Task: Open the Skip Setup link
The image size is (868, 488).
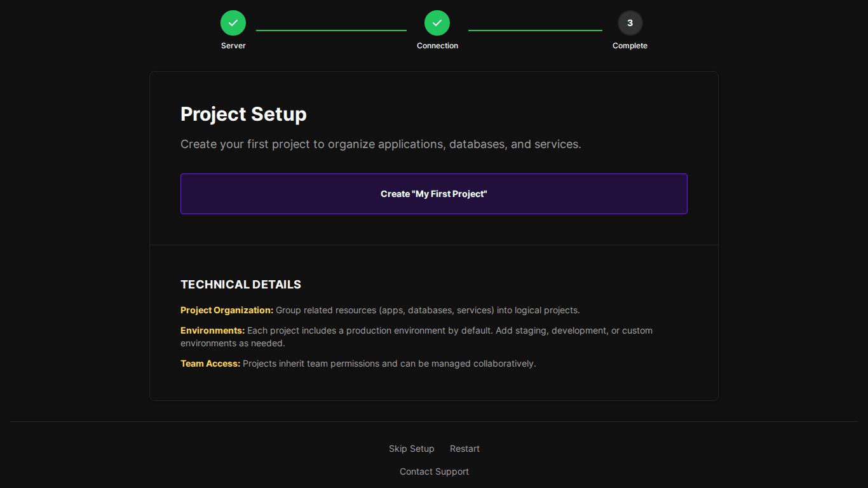Action: click(411, 449)
